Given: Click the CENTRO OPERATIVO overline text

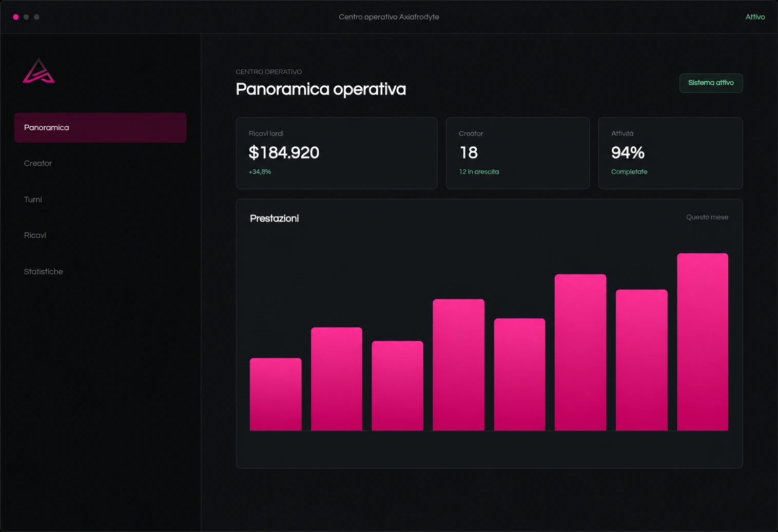Looking at the screenshot, I should [x=268, y=72].
